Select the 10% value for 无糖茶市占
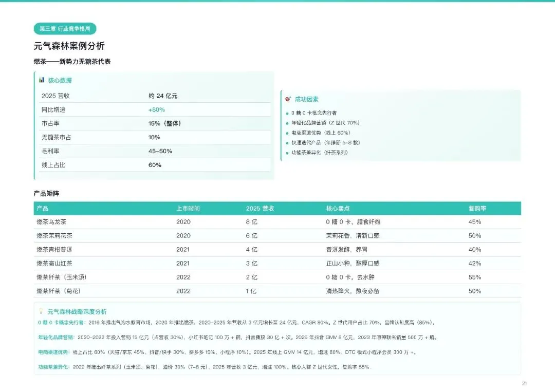 point(154,137)
